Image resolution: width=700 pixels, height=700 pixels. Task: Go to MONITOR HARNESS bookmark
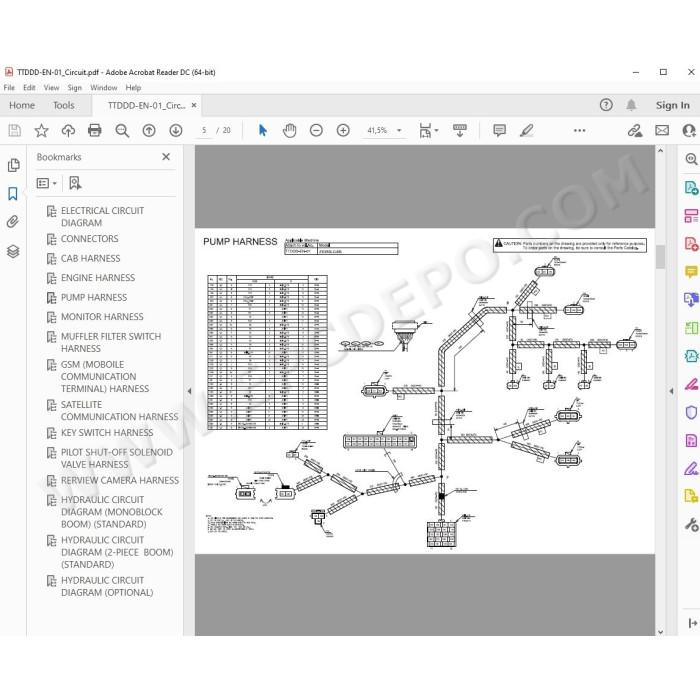[102, 317]
